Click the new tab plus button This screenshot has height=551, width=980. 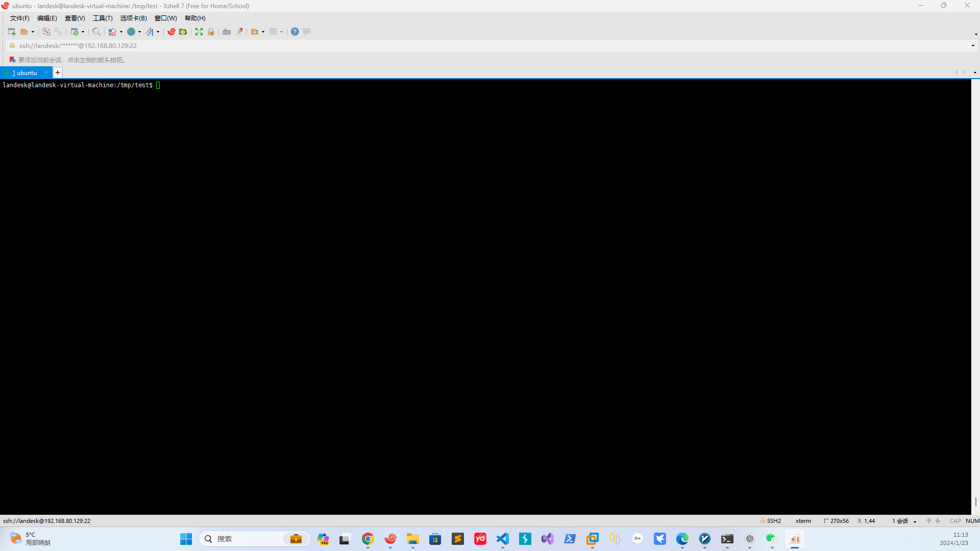[57, 72]
